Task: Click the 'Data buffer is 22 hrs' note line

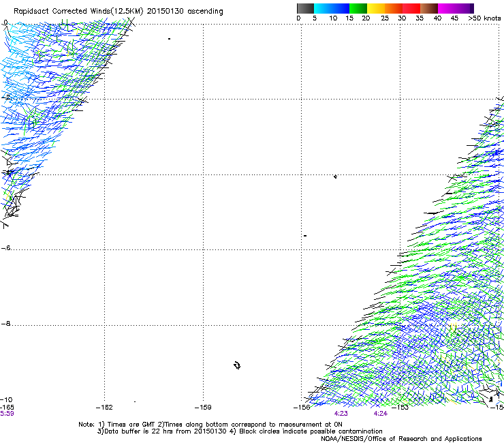Action: [x=240, y=431]
